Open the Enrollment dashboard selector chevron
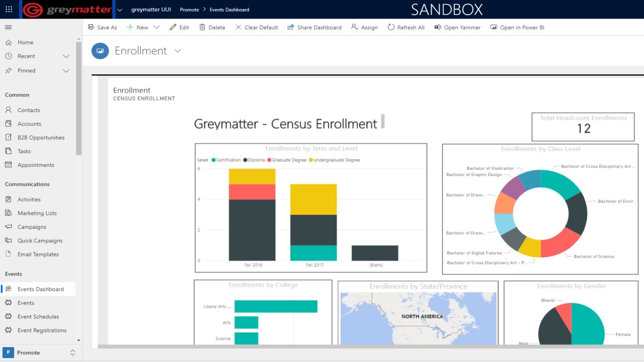Screen dimensions: 644x362 click(x=177, y=51)
